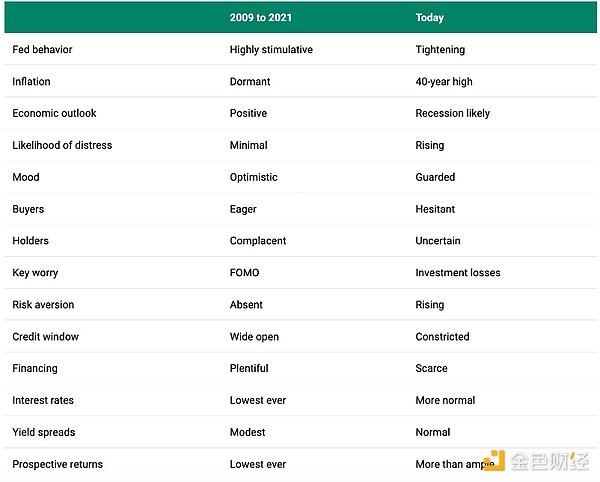
Task: Click the "Inflation" row label
Action: (31, 81)
